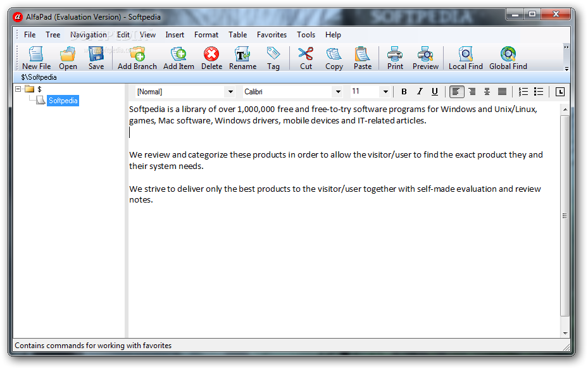Screen dimensions: 588x369
Task: Open the Table menu
Action: (x=238, y=35)
